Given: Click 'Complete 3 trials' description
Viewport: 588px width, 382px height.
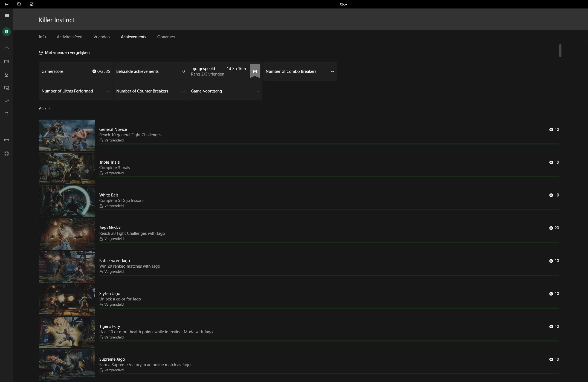Looking at the screenshot, I should click(114, 168).
